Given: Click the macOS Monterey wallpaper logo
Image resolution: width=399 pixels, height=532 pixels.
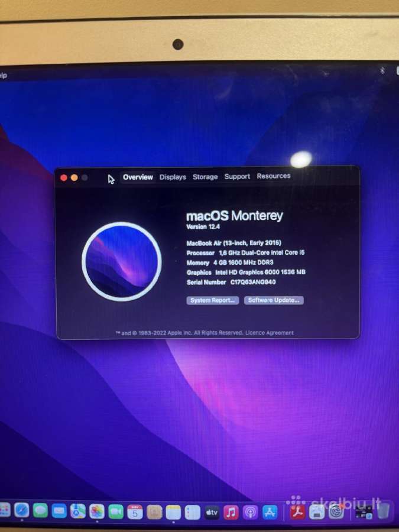Looking at the screenshot, I should 121,262.
